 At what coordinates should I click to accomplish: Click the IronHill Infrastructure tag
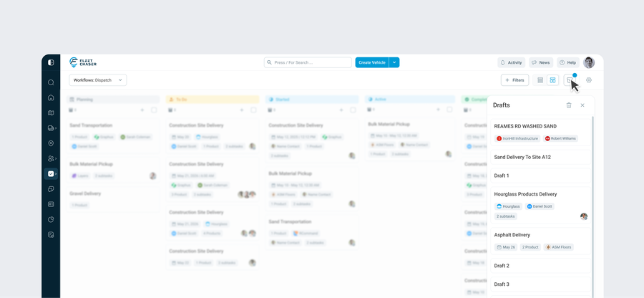point(517,138)
